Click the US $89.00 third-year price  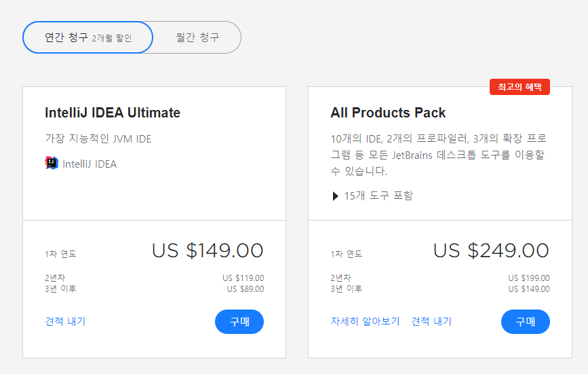pyautogui.click(x=246, y=289)
